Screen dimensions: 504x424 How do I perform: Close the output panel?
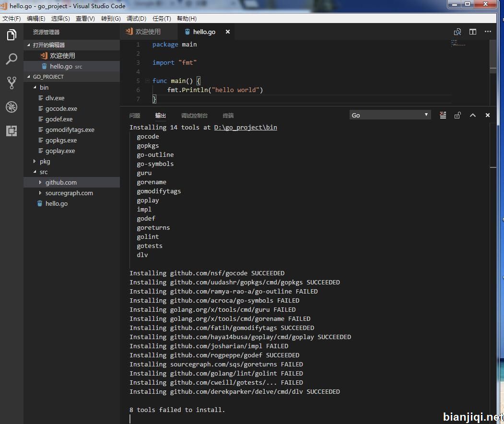pos(487,115)
